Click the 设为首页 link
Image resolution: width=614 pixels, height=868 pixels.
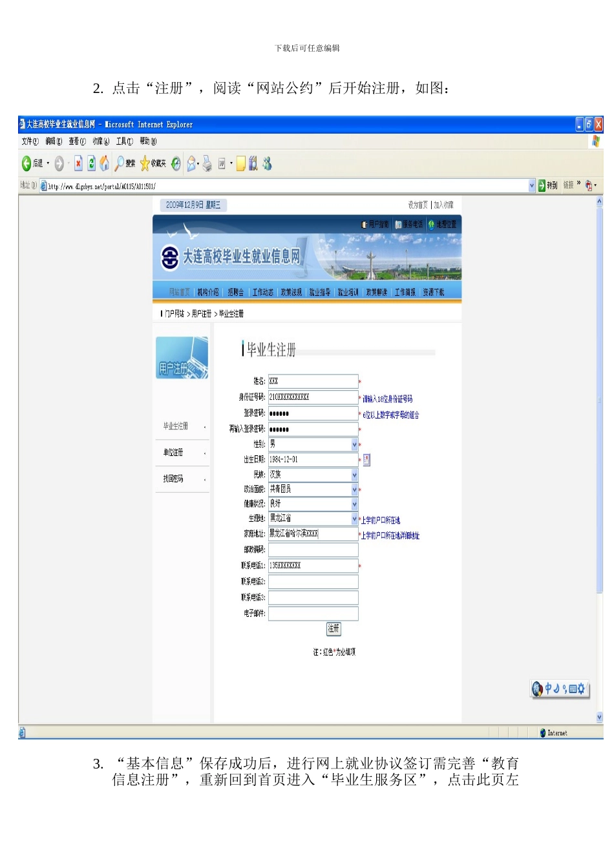[x=418, y=205]
